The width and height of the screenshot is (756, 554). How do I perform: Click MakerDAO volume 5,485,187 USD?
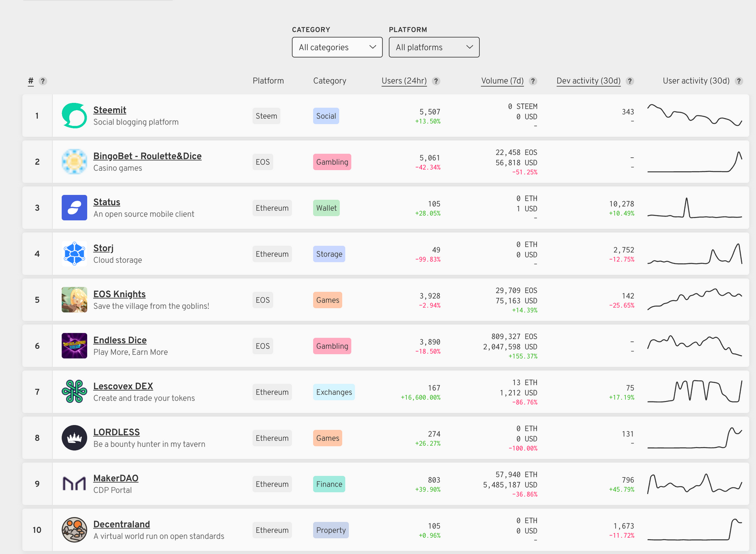click(x=510, y=485)
